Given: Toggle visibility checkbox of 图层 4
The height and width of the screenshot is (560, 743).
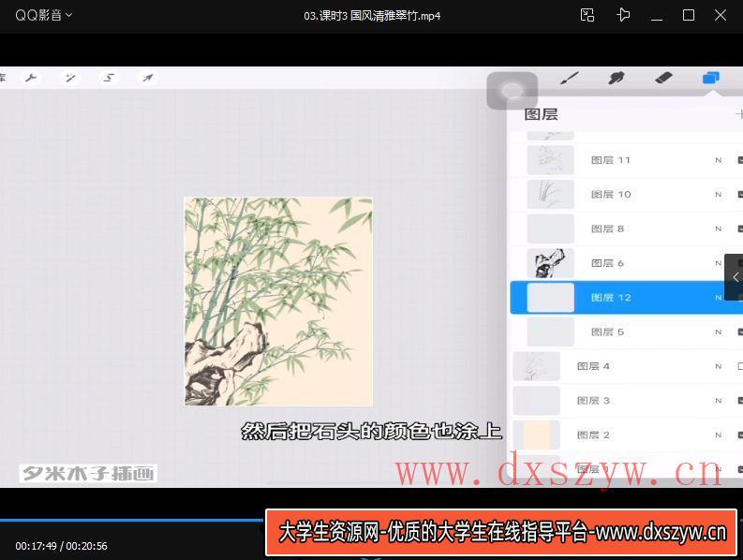Looking at the screenshot, I should (x=740, y=366).
